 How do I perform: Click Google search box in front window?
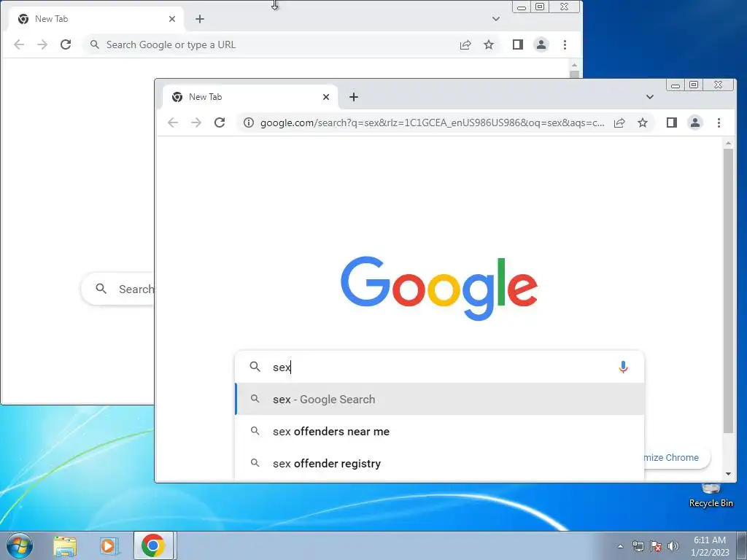(439, 367)
